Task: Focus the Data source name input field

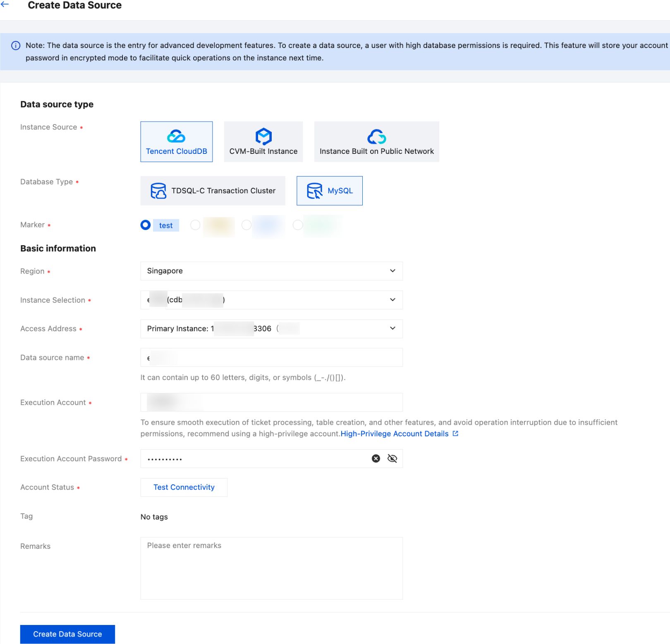Action: click(272, 357)
